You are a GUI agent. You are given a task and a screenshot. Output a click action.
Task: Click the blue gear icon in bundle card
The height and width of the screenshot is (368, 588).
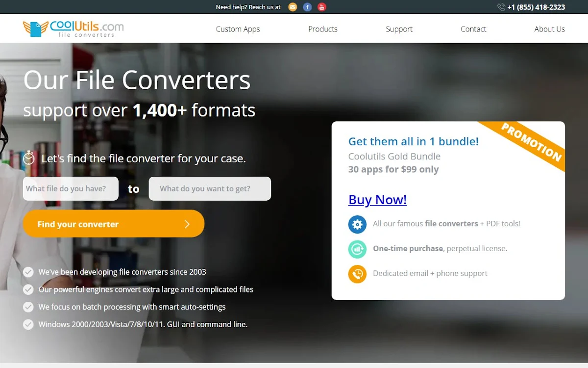[x=357, y=224]
